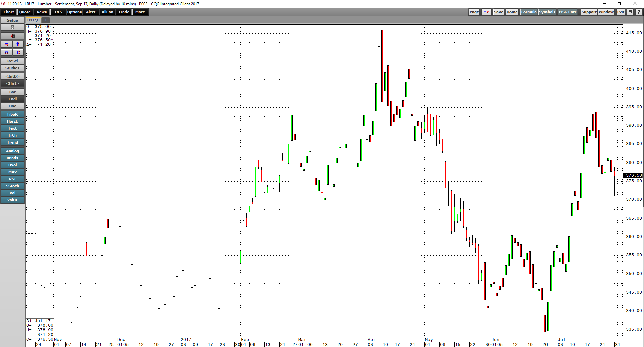Open the Page menu
The image size is (644, 347).
pos(474,12)
